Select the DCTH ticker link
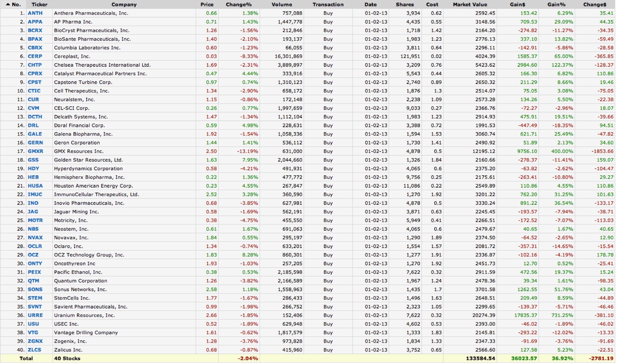617x364 pixels. pyautogui.click(x=35, y=117)
